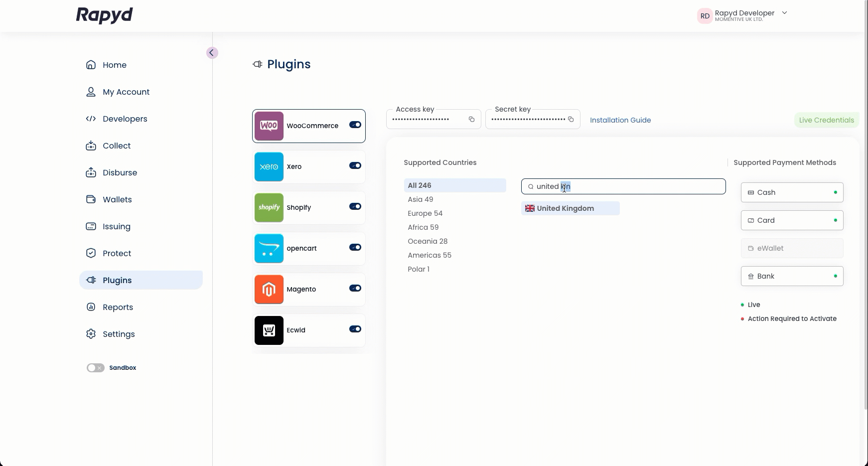The image size is (868, 466).
Task: Filter countries by Africa 59
Action: coord(423,227)
